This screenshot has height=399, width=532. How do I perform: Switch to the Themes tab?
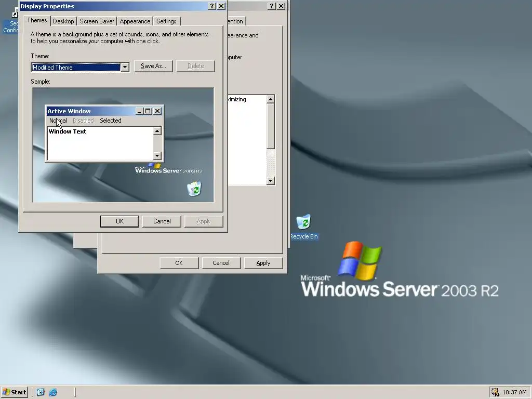point(37,20)
